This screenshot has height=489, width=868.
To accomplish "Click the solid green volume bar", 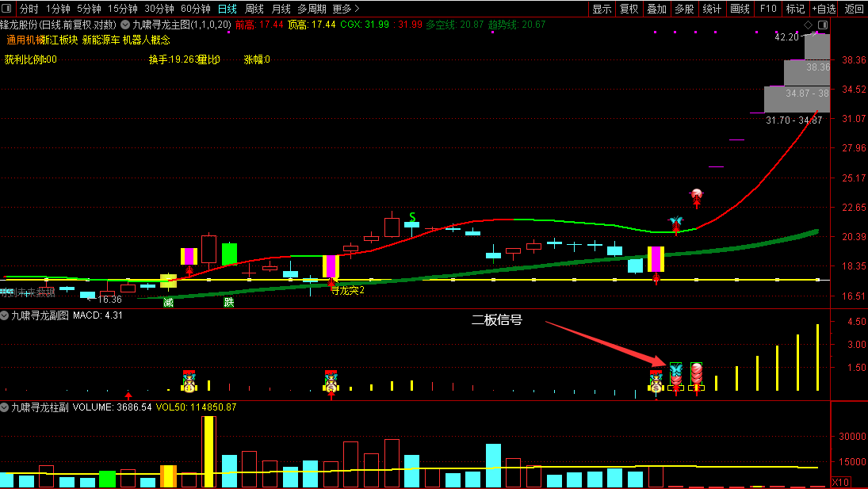I will (107, 479).
